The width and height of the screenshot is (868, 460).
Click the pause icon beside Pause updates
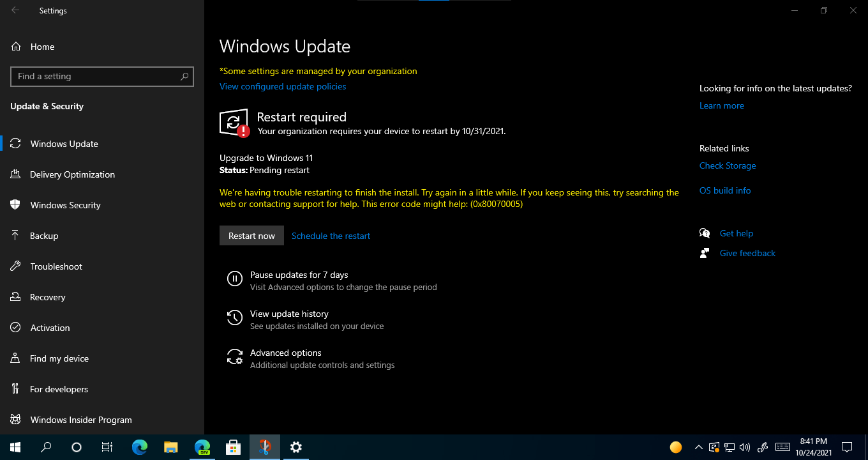[235, 279]
